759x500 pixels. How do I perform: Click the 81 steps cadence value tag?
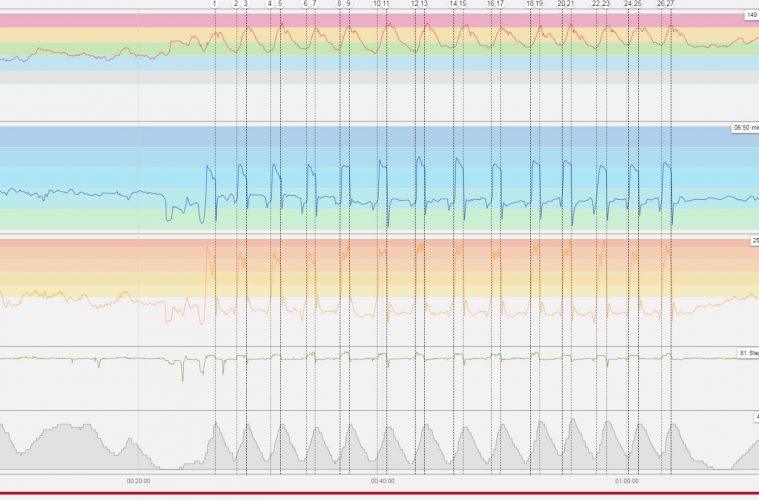[x=747, y=353]
